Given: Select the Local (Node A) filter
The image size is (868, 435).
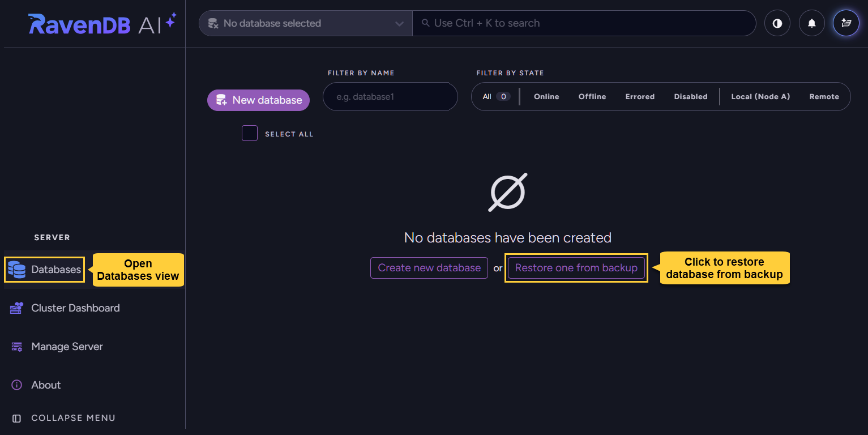Looking at the screenshot, I should [x=760, y=96].
